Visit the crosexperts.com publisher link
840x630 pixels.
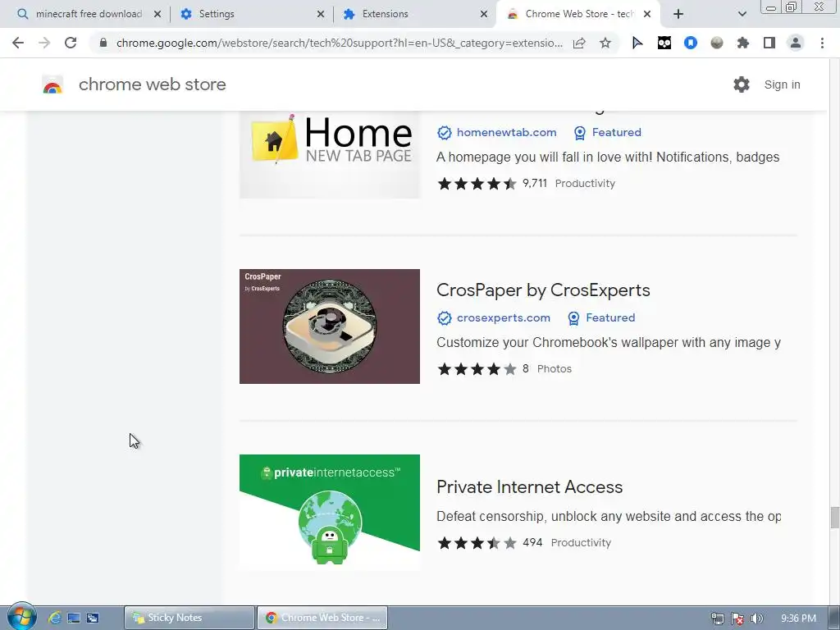503,317
